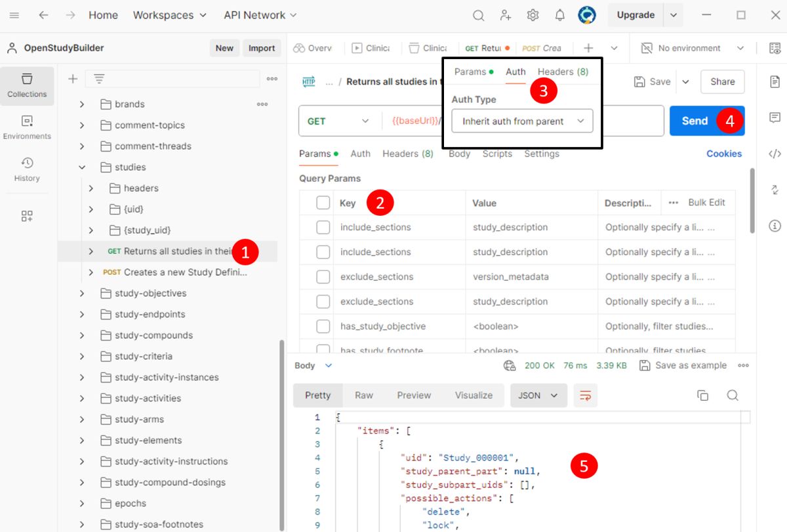
Task: Click Bulk Edit in params table
Action: [706, 203]
